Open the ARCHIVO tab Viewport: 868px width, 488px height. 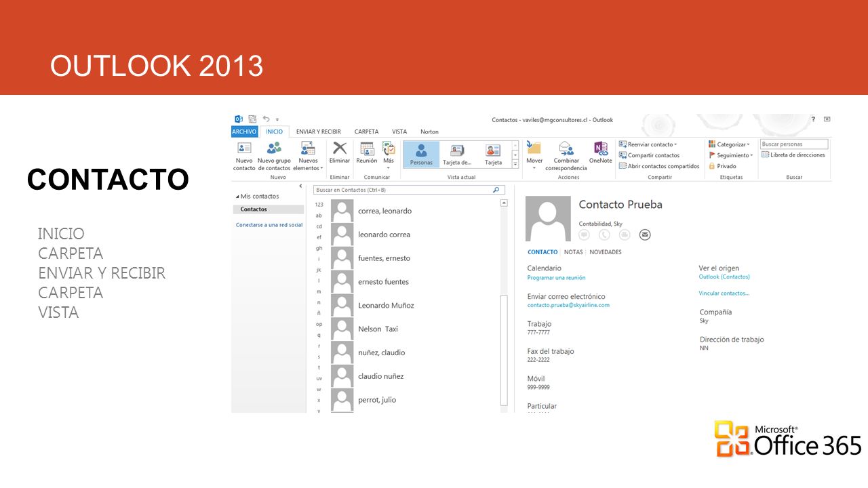[x=244, y=131]
